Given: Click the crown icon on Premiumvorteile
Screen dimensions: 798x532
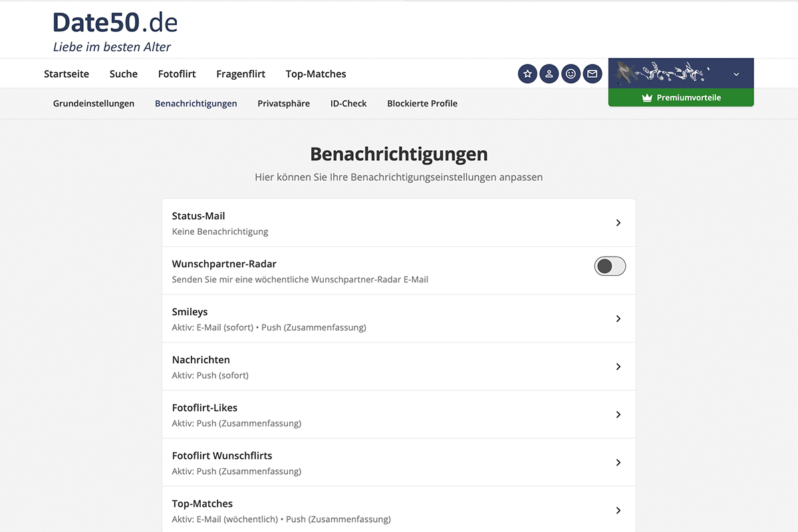Looking at the screenshot, I should click(646, 98).
